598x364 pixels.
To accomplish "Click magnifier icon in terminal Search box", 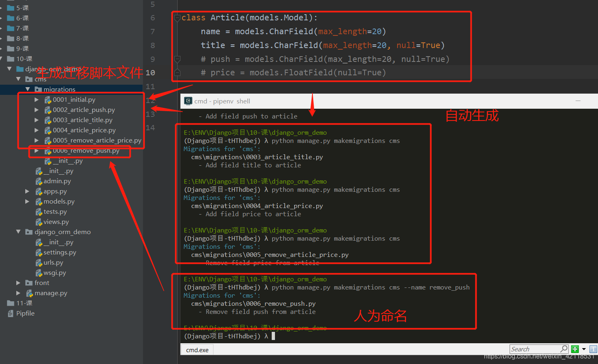I will [x=564, y=349].
